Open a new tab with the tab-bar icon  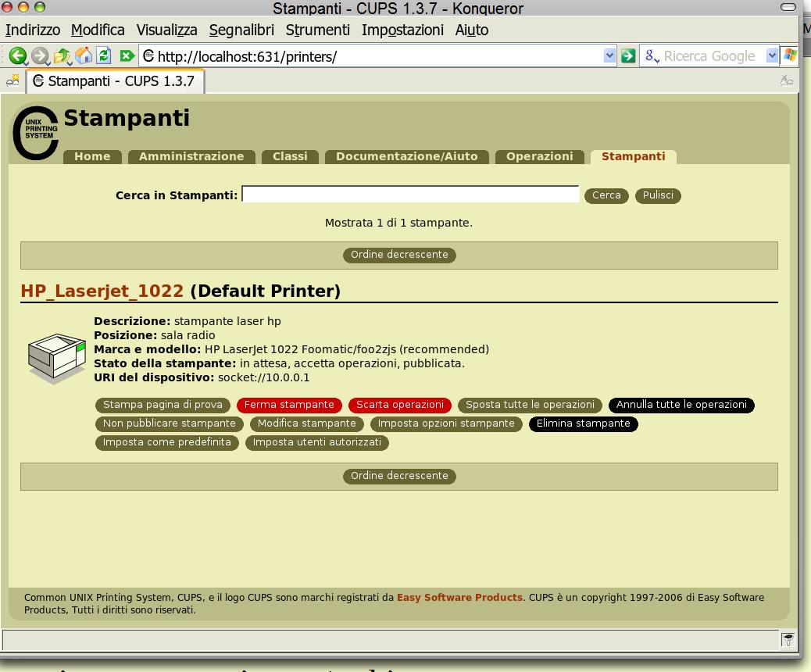[13, 80]
